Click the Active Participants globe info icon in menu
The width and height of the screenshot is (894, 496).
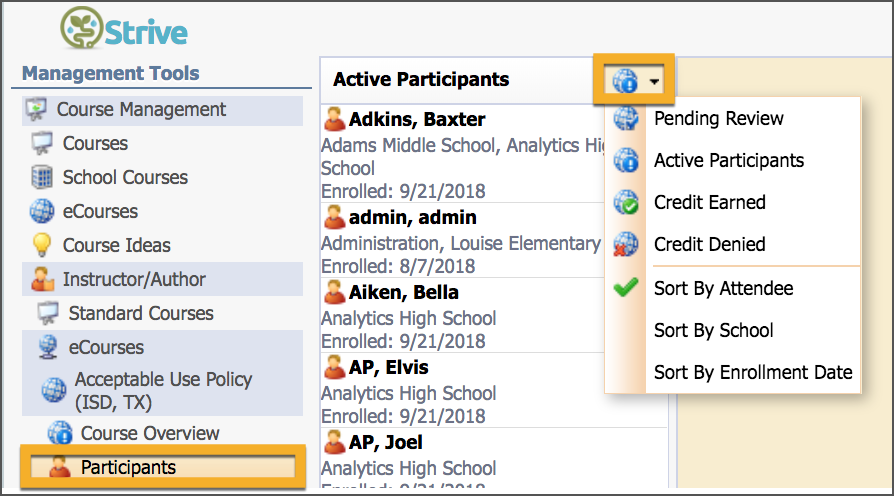625,160
